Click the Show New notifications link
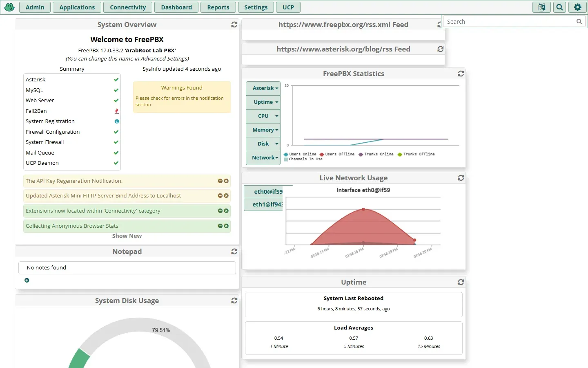Image resolution: width=588 pixels, height=368 pixels. pyautogui.click(x=127, y=236)
